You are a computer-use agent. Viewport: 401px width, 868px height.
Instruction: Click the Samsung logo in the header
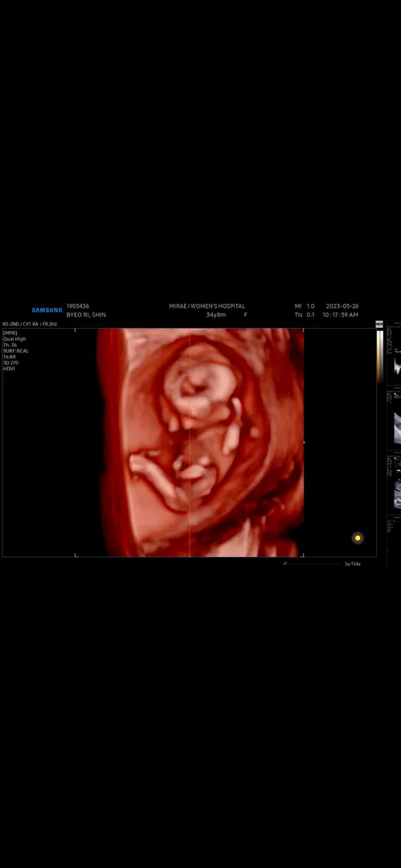click(47, 310)
